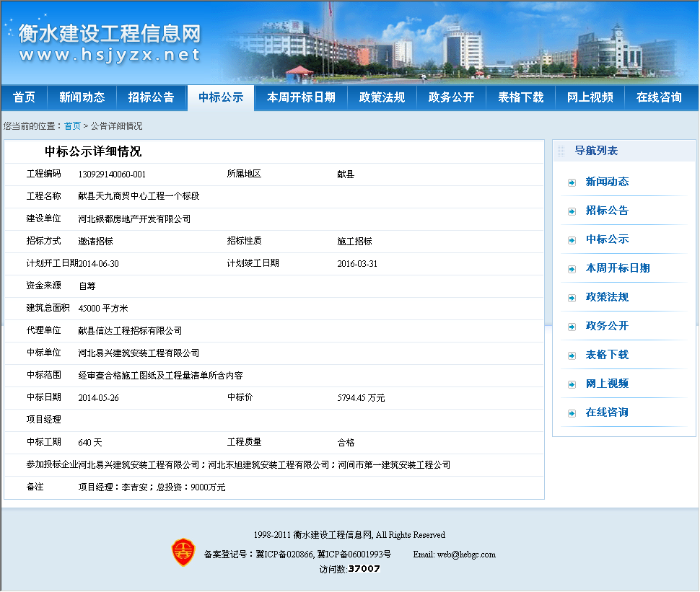Click email web@hebgc.com in footer
Viewport: 700px width, 592px height.
pyautogui.click(x=466, y=555)
